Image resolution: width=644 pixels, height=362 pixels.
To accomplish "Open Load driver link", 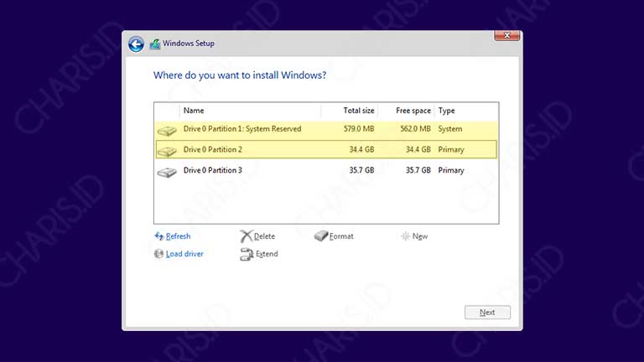I will point(184,254).
